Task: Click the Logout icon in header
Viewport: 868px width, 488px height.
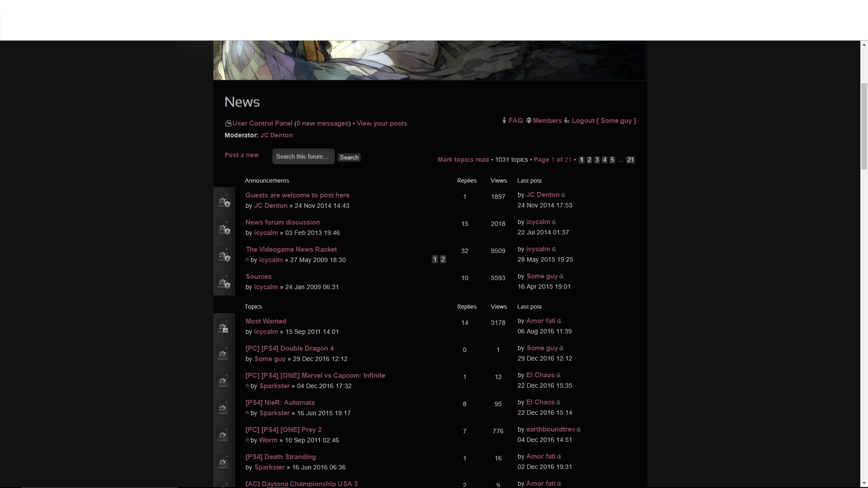Action: pos(567,121)
